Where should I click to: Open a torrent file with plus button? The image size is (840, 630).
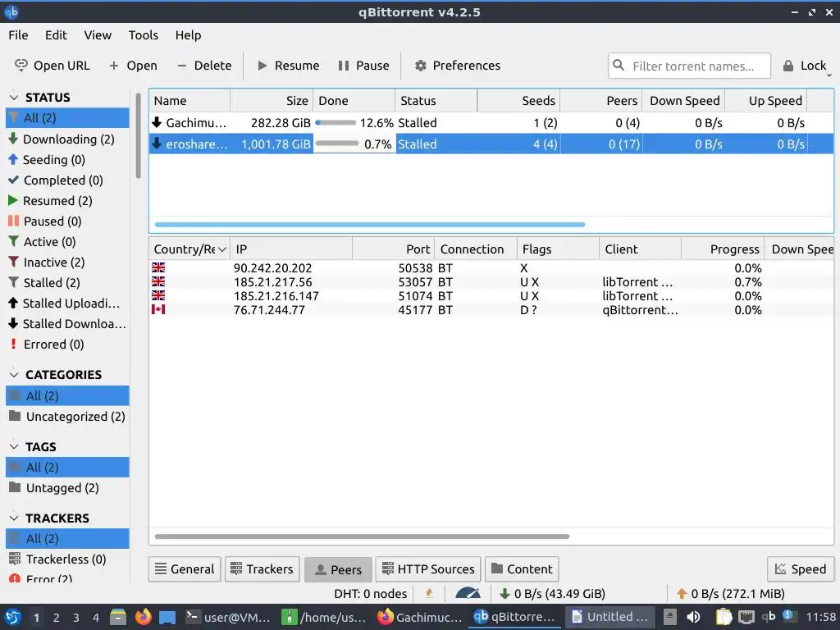point(133,66)
